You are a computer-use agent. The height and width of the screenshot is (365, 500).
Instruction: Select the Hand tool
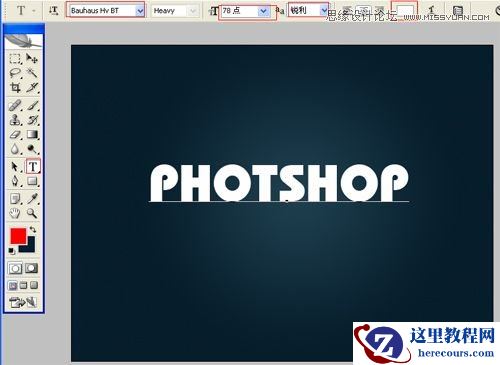click(15, 213)
